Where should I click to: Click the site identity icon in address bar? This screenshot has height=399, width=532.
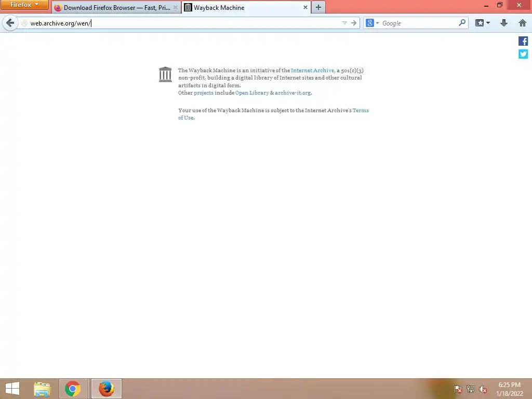(x=24, y=23)
